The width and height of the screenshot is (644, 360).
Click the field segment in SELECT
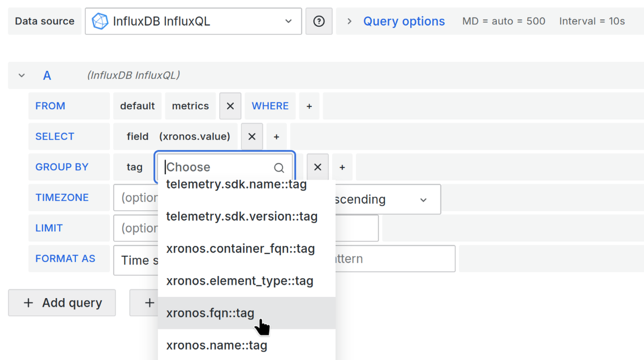click(x=137, y=137)
